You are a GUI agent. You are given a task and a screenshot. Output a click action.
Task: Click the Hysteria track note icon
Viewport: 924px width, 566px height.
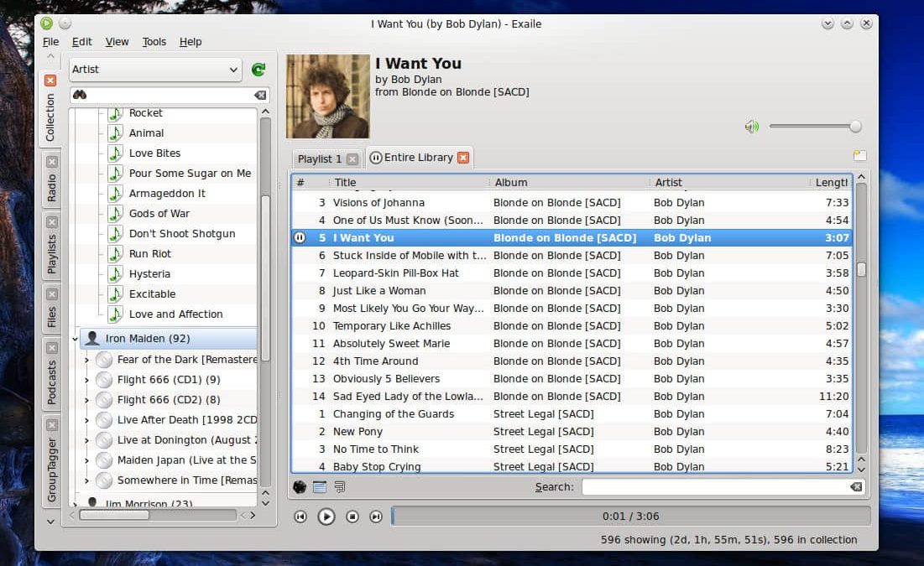(116, 274)
